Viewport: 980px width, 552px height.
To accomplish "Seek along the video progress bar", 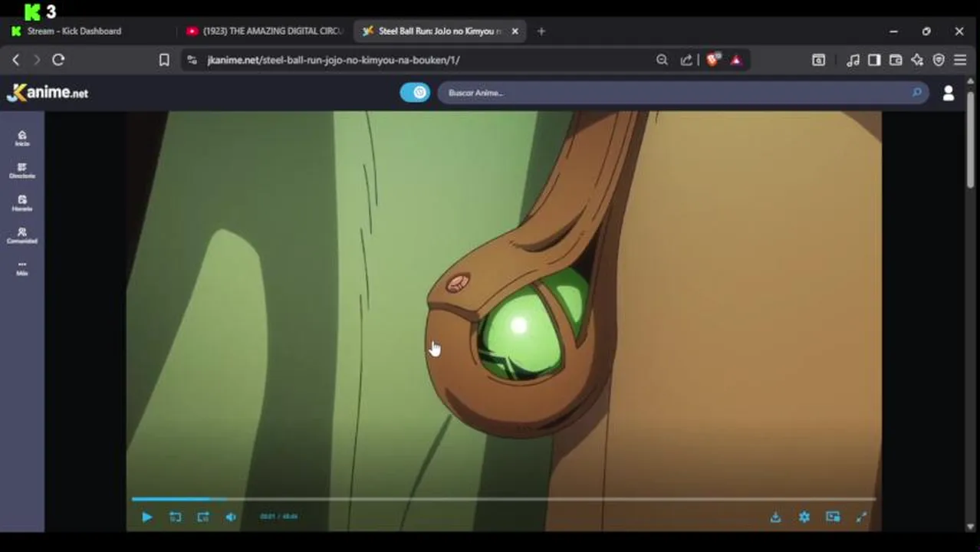I will pyautogui.click(x=503, y=499).
